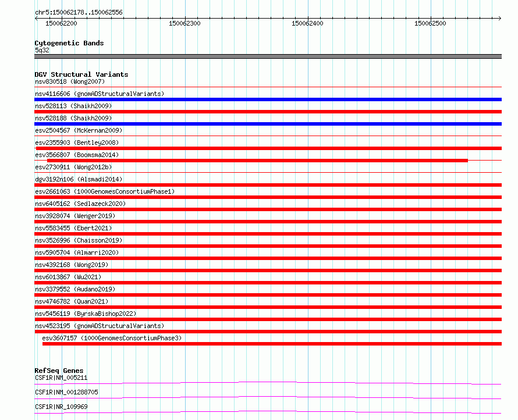Select the nsv3379552 (Audano2019) label

75,289
